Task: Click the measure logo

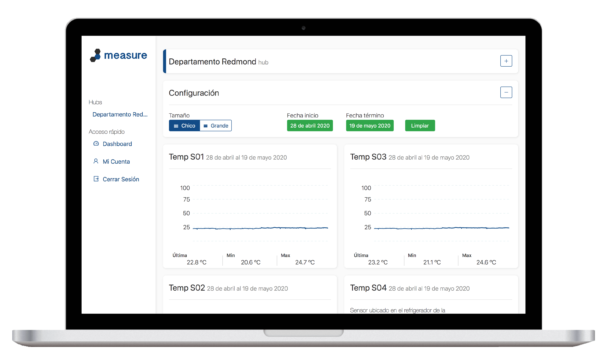Action: pos(118,55)
